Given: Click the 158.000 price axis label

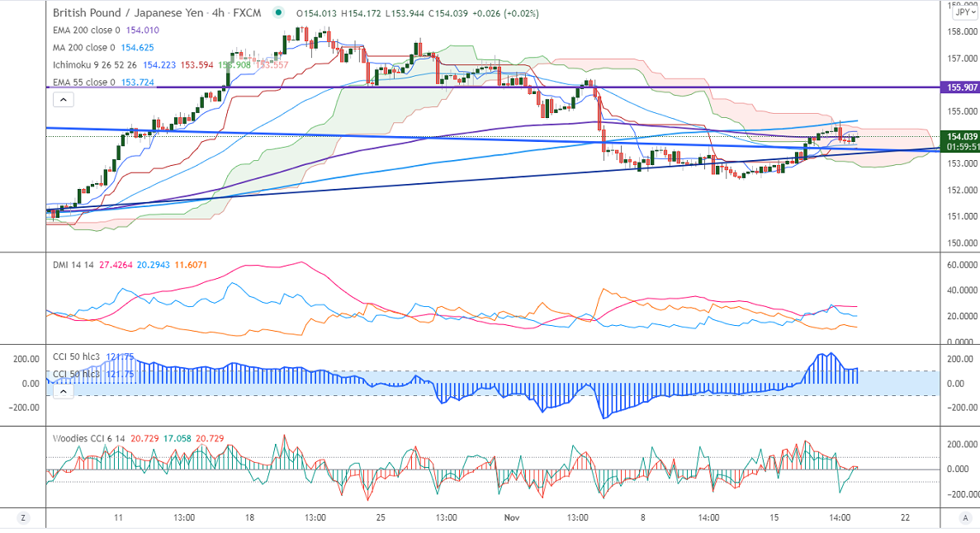Looking at the screenshot, I should 962,32.
